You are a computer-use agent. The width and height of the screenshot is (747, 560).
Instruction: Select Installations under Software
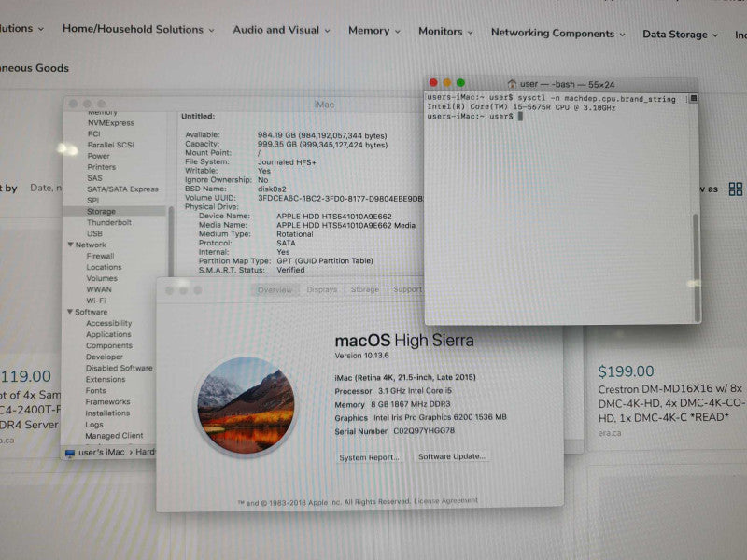point(107,413)
